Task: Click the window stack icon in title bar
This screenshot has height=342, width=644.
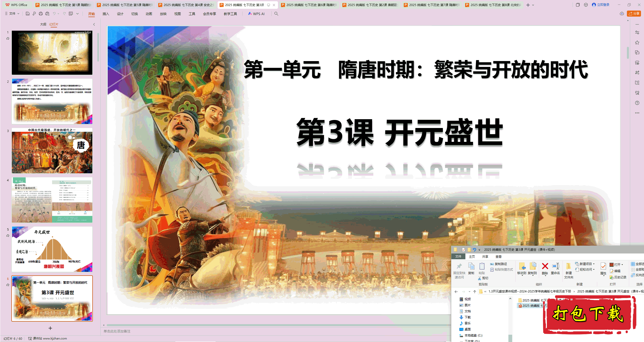Action: (578, 5)
